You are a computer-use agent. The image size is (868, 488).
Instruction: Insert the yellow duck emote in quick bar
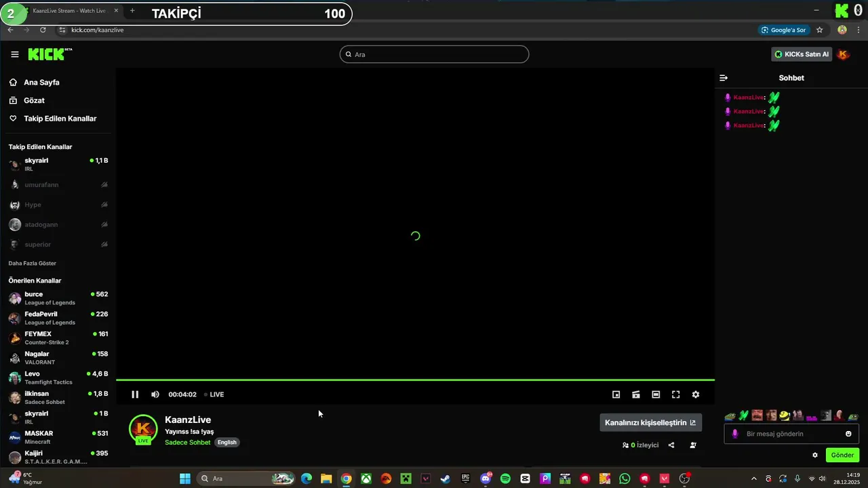coord(785,415)
